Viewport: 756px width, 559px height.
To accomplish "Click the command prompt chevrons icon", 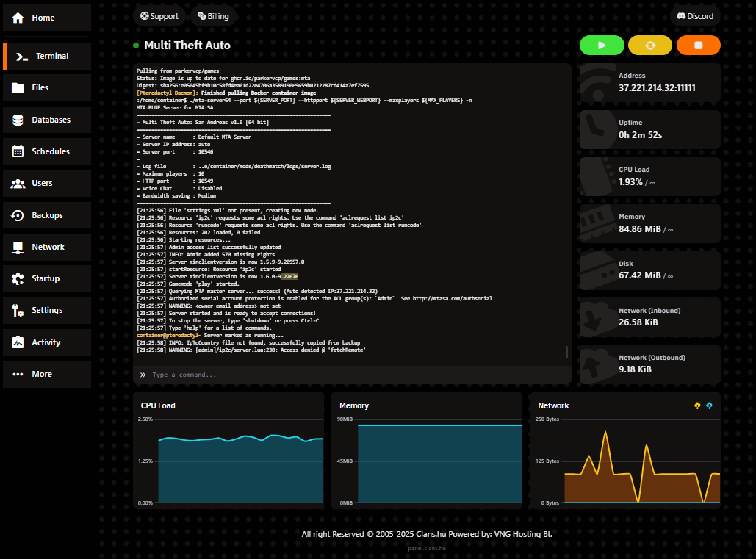I will [x=143, y=375].
